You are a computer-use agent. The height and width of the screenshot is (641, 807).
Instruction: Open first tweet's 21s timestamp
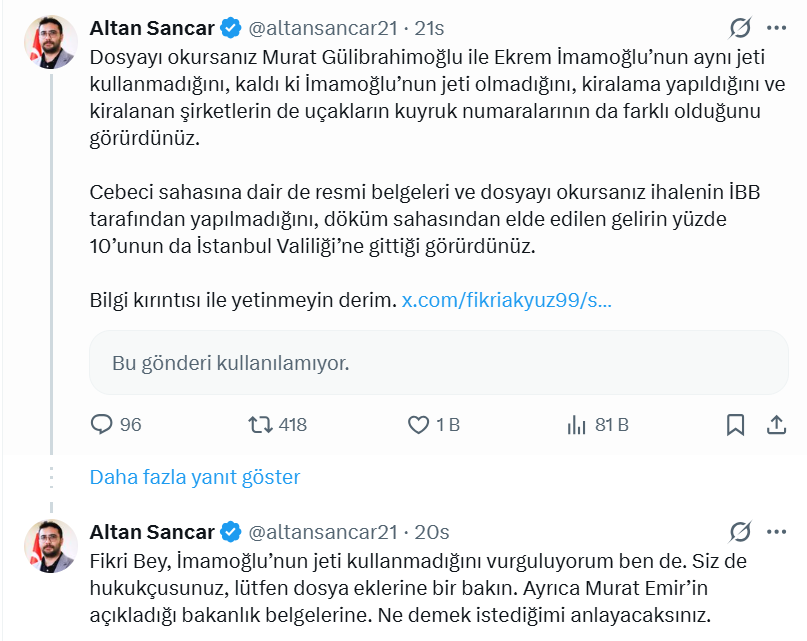coord(432,27)
